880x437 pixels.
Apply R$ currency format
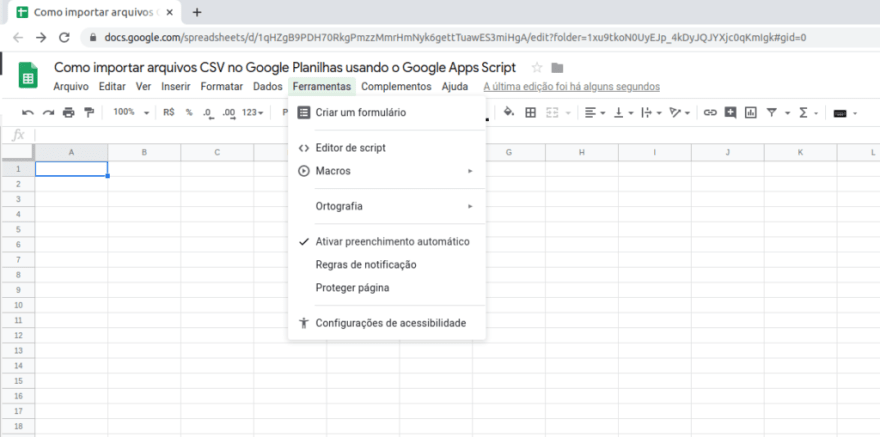(x=169, y=112)
